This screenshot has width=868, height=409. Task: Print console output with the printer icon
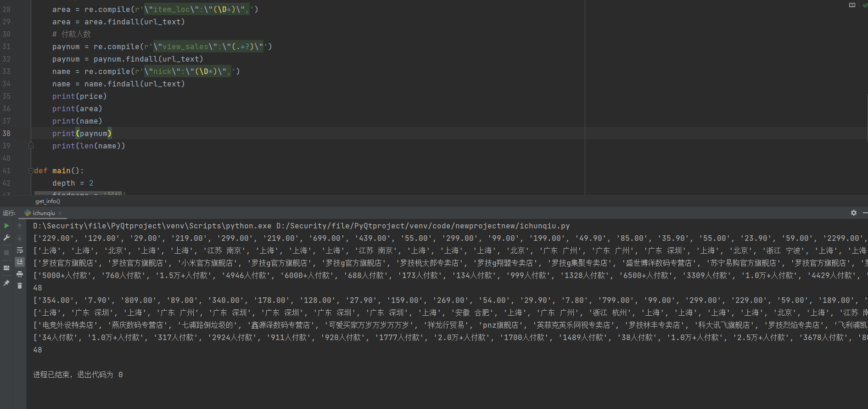point(20,274)
